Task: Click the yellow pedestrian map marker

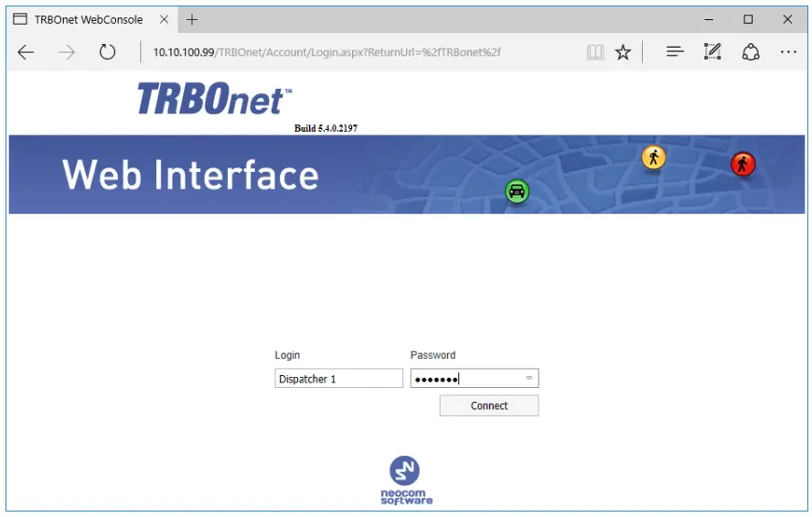Action: [x=654, y=157]
